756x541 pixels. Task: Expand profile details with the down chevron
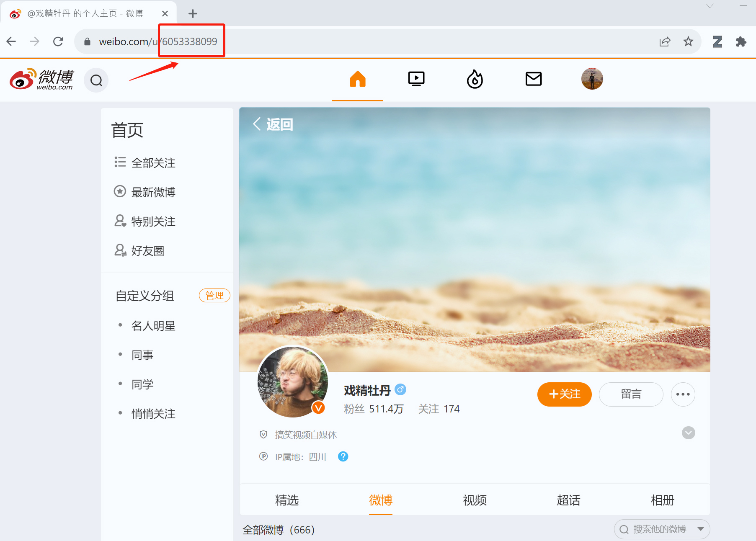point(688,433)
